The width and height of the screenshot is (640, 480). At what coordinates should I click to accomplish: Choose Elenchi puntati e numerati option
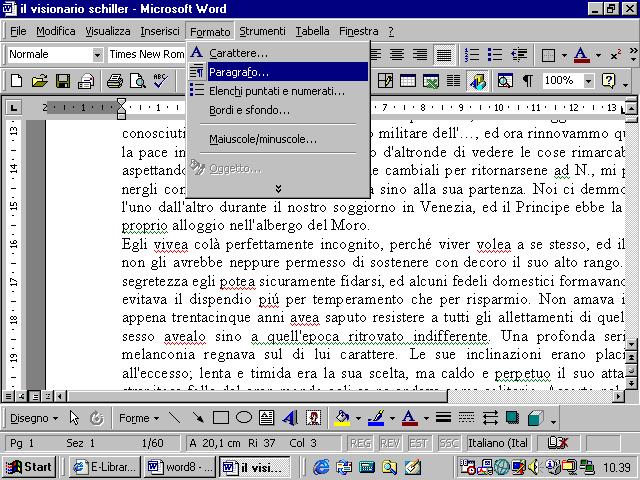(x=276, y=91)
